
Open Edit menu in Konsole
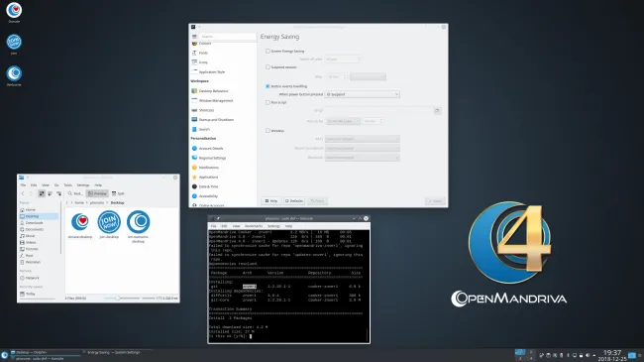point(224,226)
